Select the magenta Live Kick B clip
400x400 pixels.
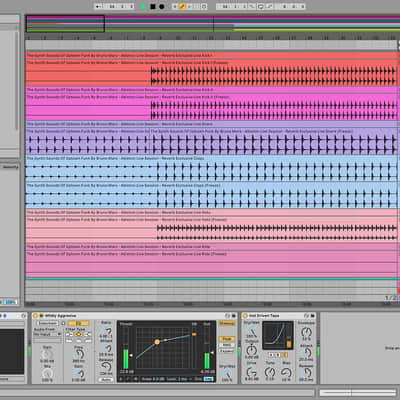[212, 104]
